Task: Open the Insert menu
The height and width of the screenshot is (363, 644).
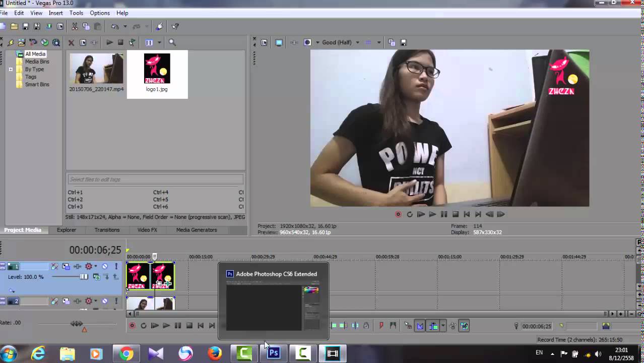Action: pyautogui.click(x=55, y=13)
